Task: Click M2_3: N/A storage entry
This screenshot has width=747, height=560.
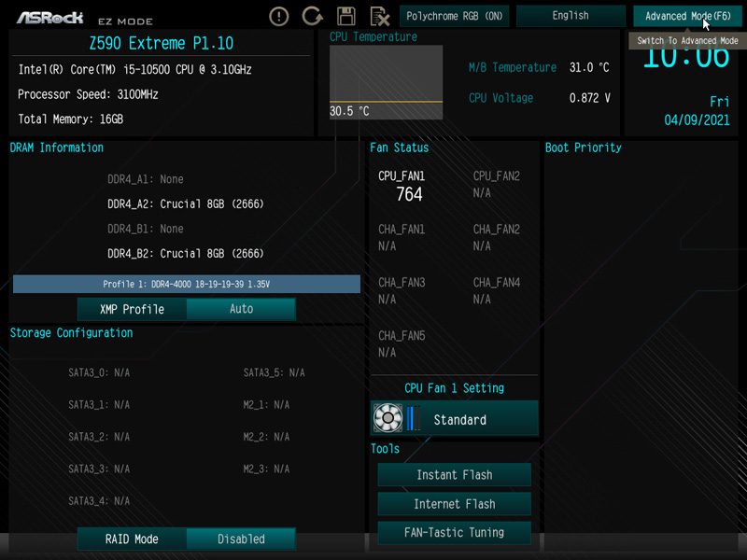Action: 266,469
